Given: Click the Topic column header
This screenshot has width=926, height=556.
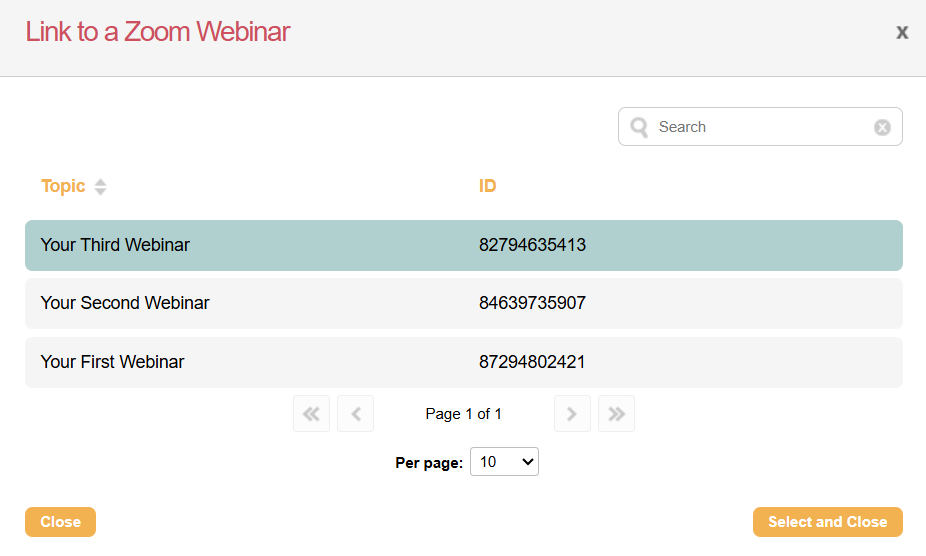Looking at the screenshot, I should [x=63, y=186].
